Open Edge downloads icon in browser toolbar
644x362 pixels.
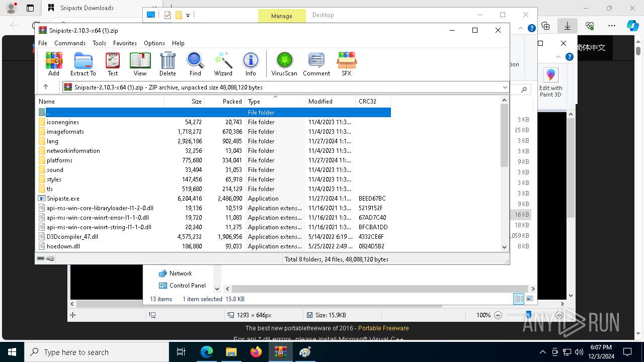point(568,26)
